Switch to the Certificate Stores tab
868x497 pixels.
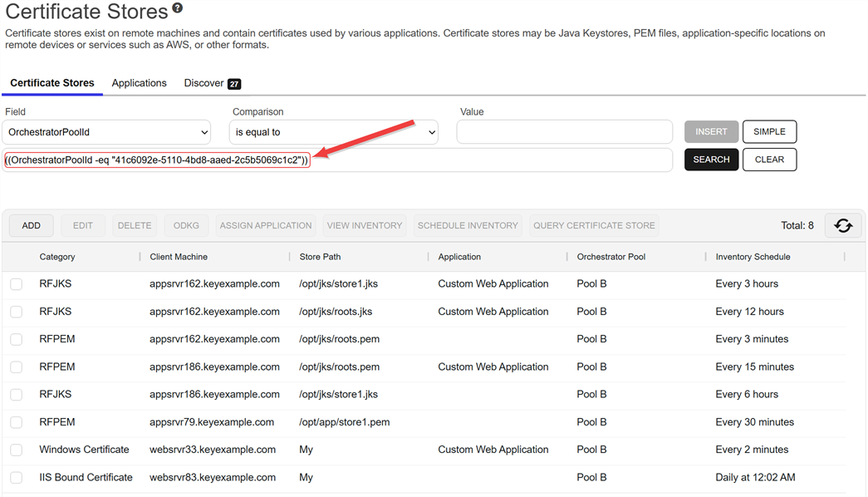tap(52, 83)
